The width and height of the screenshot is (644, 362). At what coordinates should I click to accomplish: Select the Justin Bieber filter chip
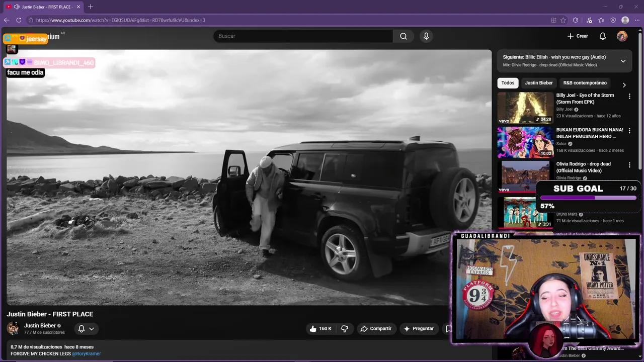click(x=539, y=83)
